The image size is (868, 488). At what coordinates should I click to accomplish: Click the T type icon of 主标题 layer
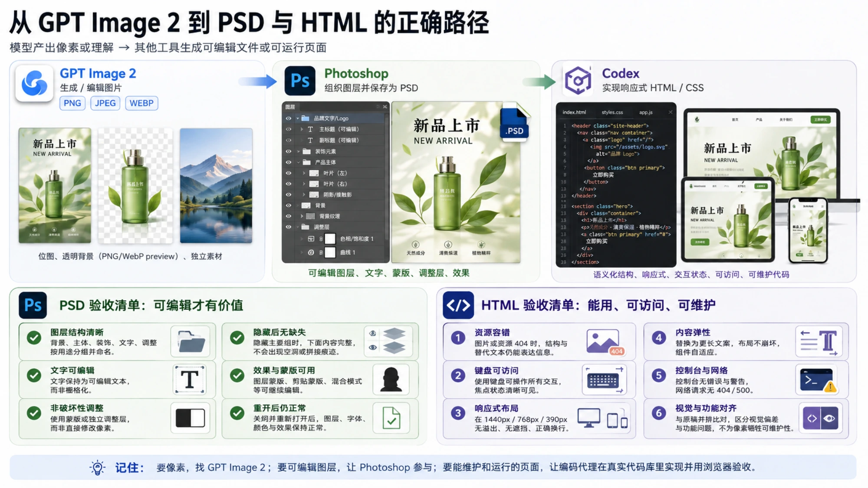coord(310,129)
